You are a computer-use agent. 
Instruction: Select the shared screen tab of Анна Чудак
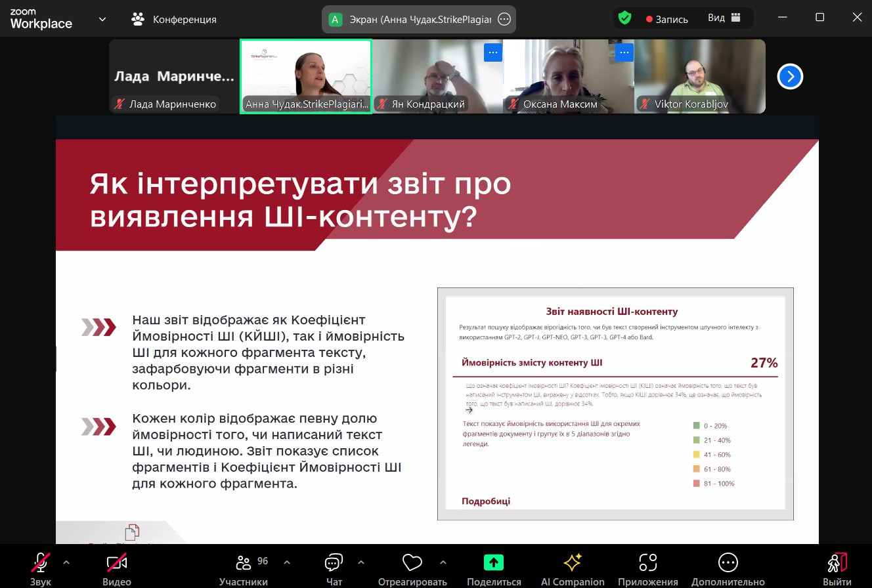pyautogui.click(x=418, y=19)
